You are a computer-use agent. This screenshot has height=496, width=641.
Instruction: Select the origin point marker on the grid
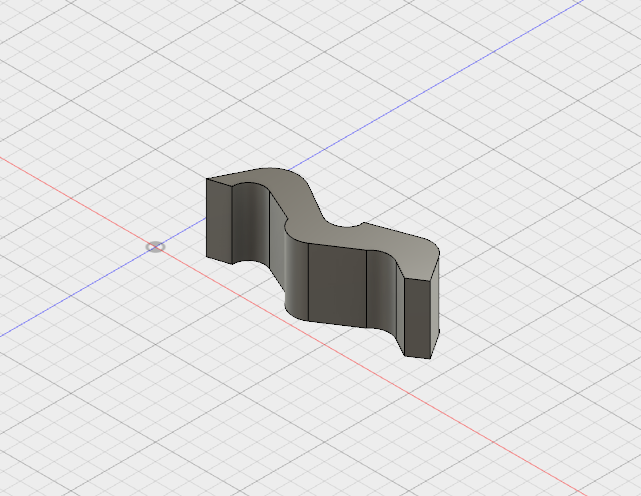(x=155, y=247)
